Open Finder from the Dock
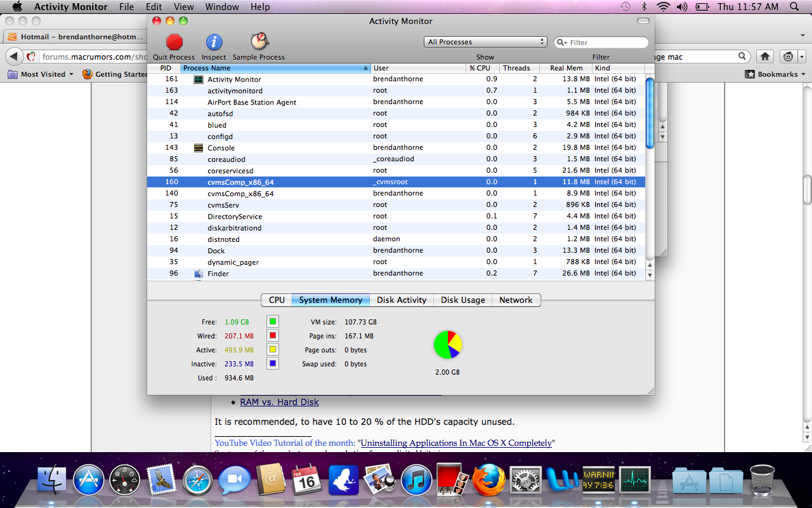812x508 pixels. click(x=52, y=481)
